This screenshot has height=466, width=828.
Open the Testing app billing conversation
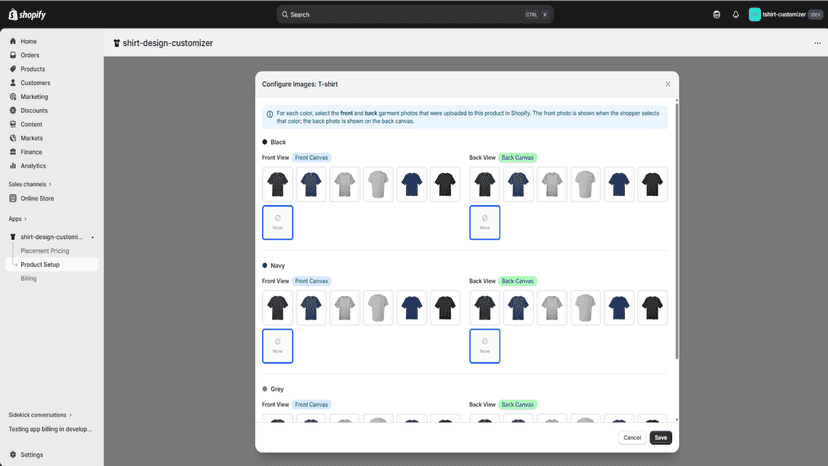pos(50,429)
